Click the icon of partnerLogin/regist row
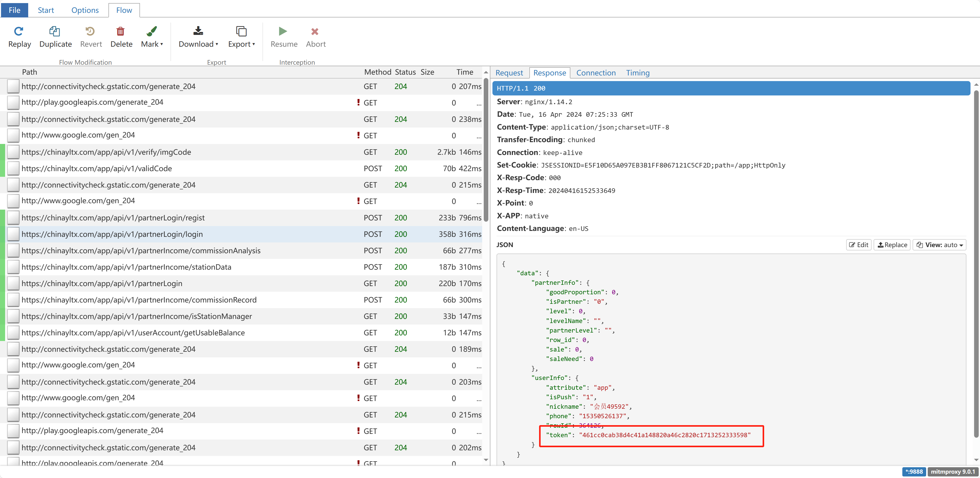This screenshot has width=980, height=478. (x=13, y=218)
